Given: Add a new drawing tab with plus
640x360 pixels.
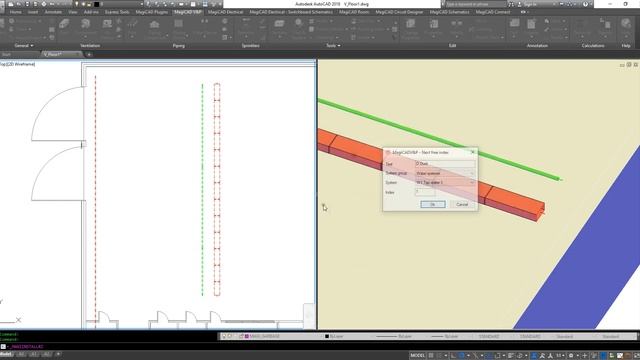Looking at the screenshot, I should 89,54.
